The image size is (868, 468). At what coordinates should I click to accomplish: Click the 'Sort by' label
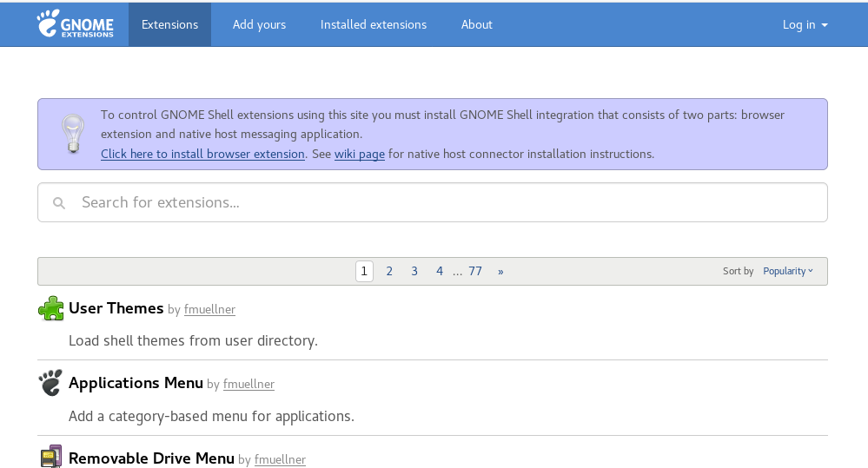pos(738,271)
